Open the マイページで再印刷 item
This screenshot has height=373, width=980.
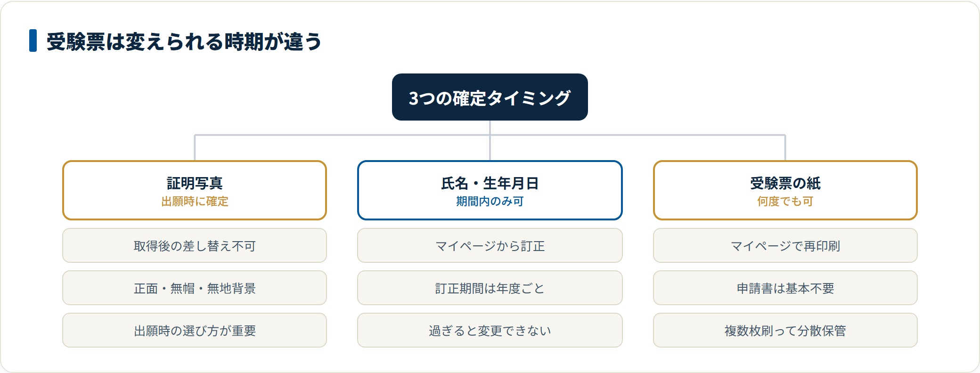(x=785, y=245)
